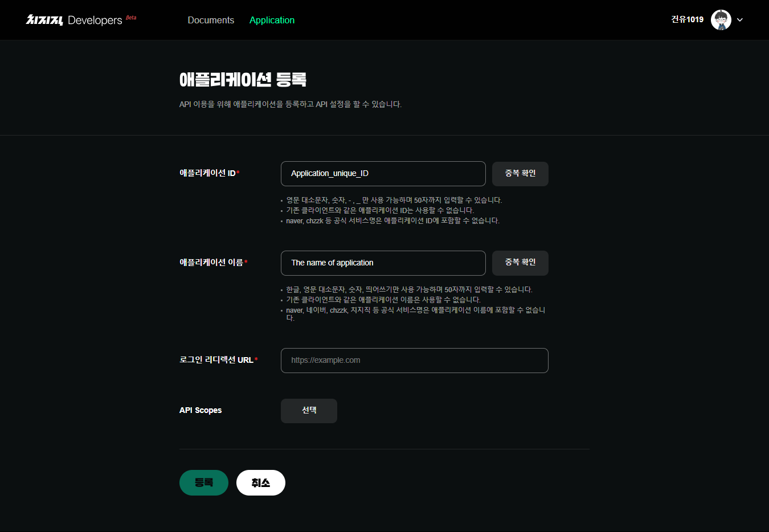Screen dimensions: 769x532
Task: Click 중복 확인 next to application name
Action: tap(520, 263)
